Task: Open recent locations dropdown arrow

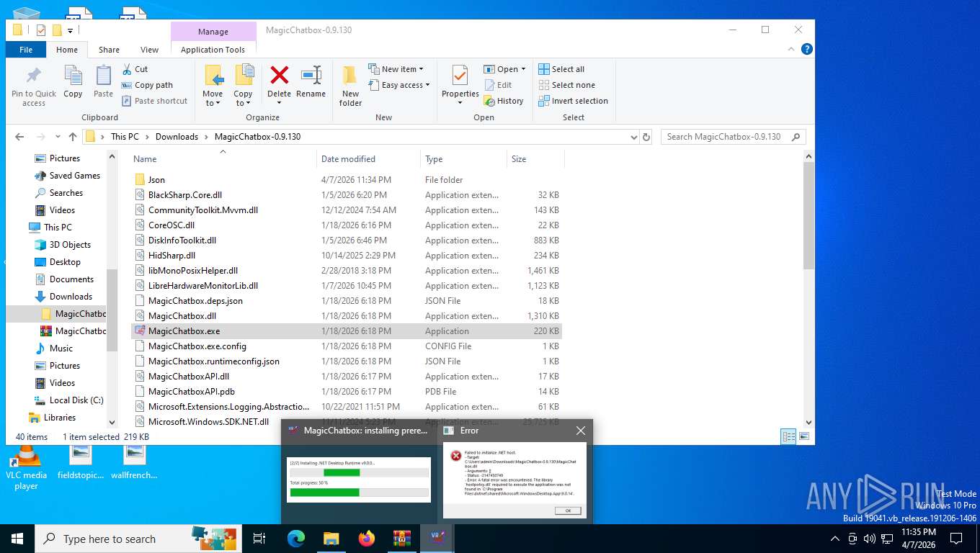Action: [57, 137]
